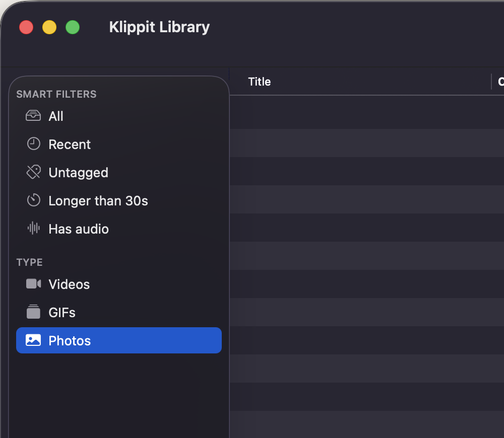Image resolution: width=504 pixels, height=438 pixels.
Task: Sort by the Title column header
Action: [x=260, y=82]
